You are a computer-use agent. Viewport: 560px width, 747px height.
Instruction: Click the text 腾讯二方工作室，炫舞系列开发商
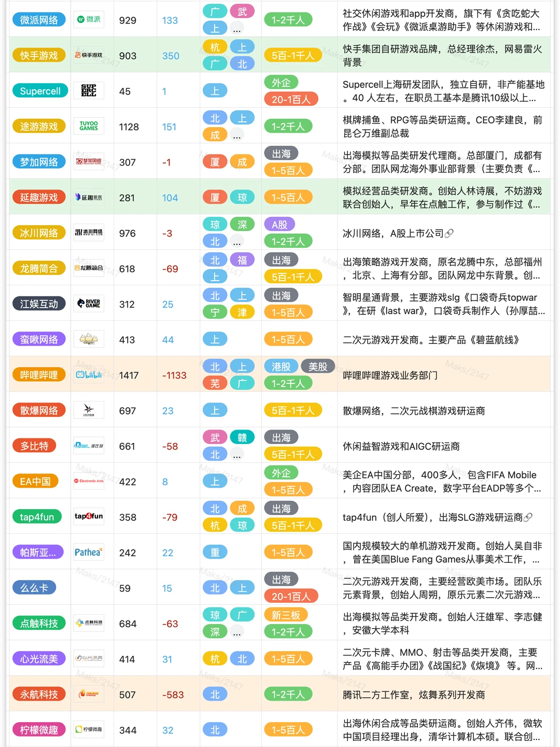click(413, 695)
